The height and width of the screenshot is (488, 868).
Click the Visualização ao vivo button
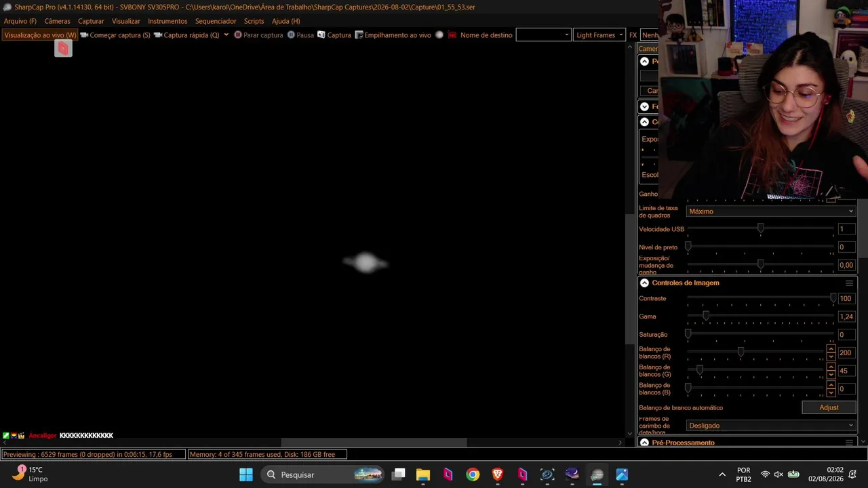[40, 35]
